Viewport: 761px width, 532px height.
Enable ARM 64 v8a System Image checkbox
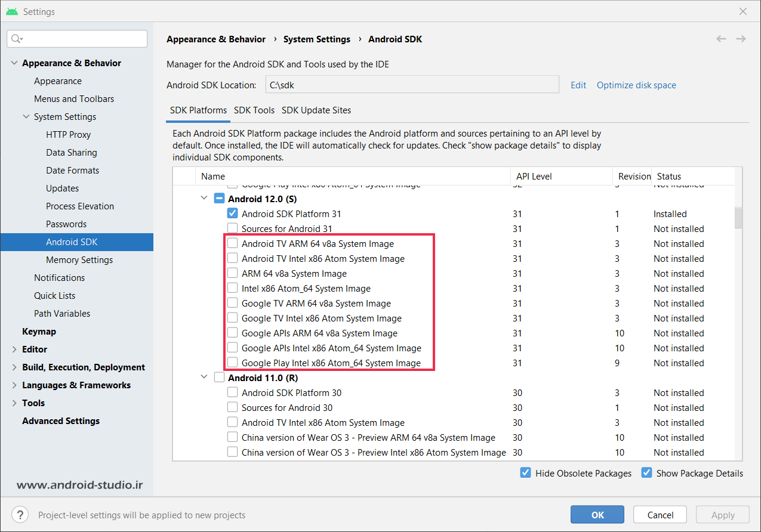(232, 273)
